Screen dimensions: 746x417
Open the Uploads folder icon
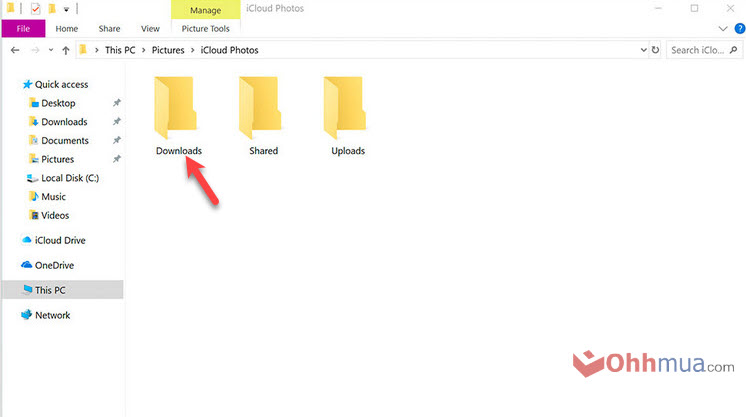pos(345,108)
